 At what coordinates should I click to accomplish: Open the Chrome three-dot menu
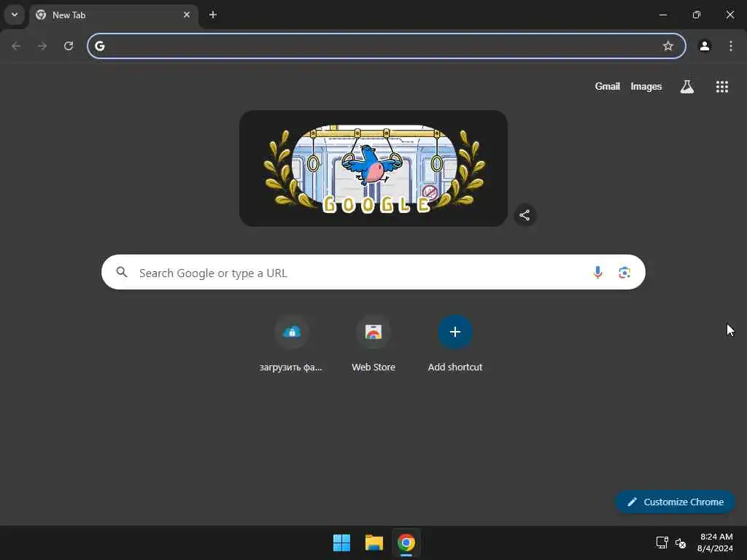[731, 46]
